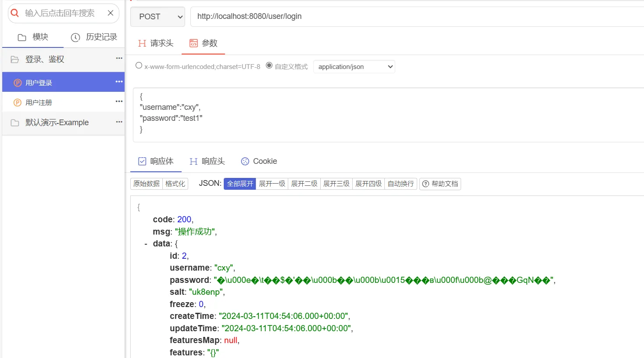The width and height of the screenshot is (644, 358).
Task: Click the 帮助文档 help button
Action: click(x=440, y=184)
